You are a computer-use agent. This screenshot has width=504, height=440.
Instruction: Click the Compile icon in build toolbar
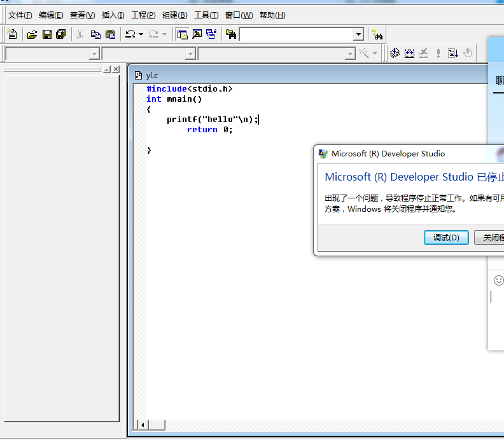[x=395, y=53]
